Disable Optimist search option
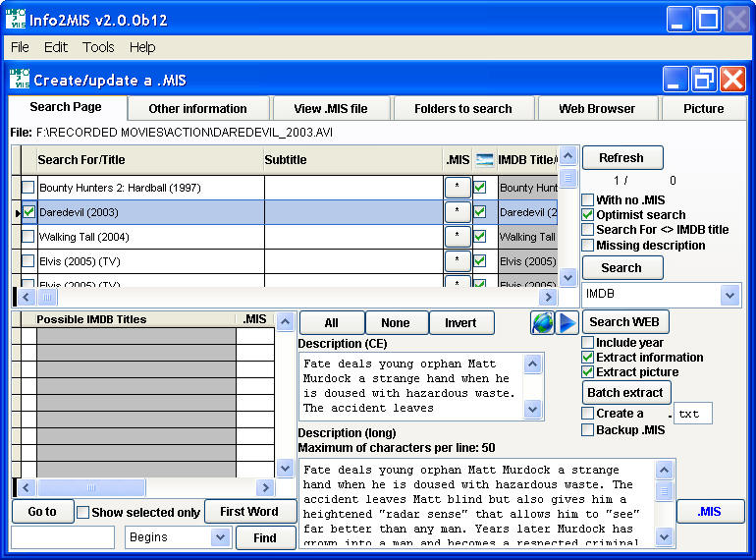The width and height of the screenshot is (756, 560). click(587, 214)
